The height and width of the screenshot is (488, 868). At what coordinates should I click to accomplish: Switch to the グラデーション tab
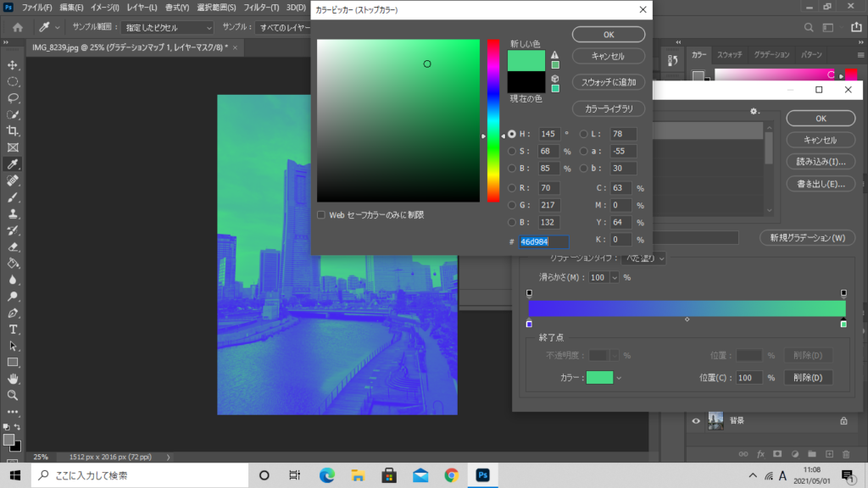coord(771,55)
